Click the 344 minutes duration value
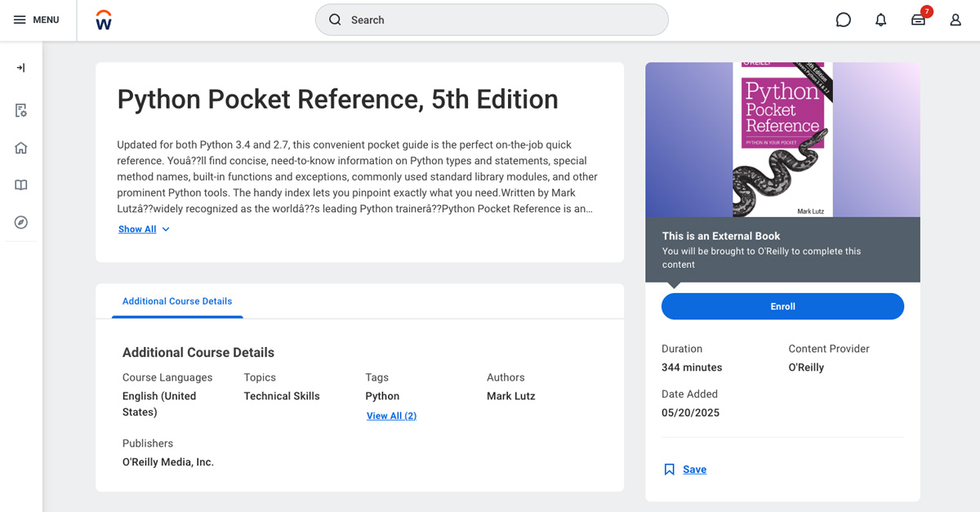The width and height of the screenshot is (980, 512). (692, 367)
